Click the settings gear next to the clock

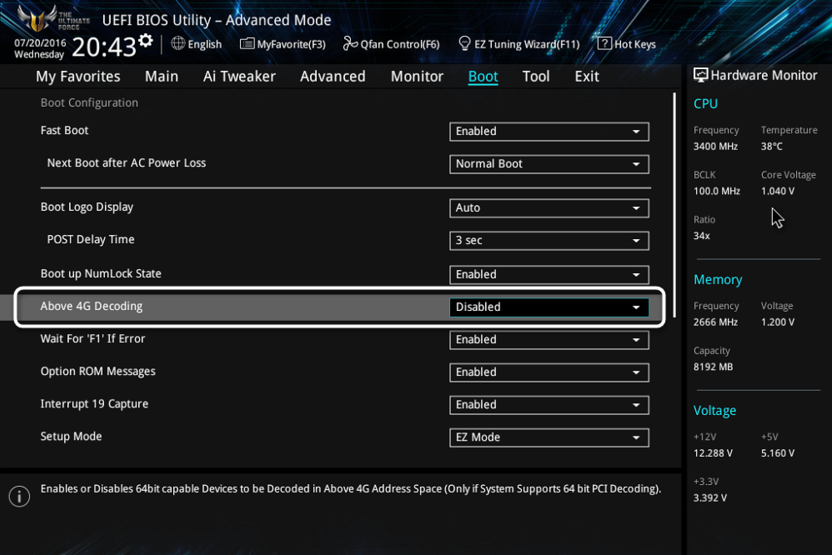pos(145,40)
